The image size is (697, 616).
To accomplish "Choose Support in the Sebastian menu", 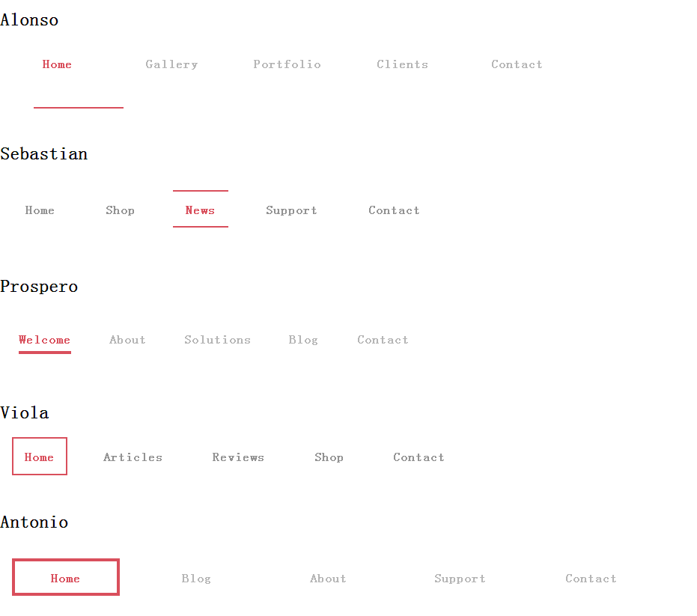I will click(292, 210).
